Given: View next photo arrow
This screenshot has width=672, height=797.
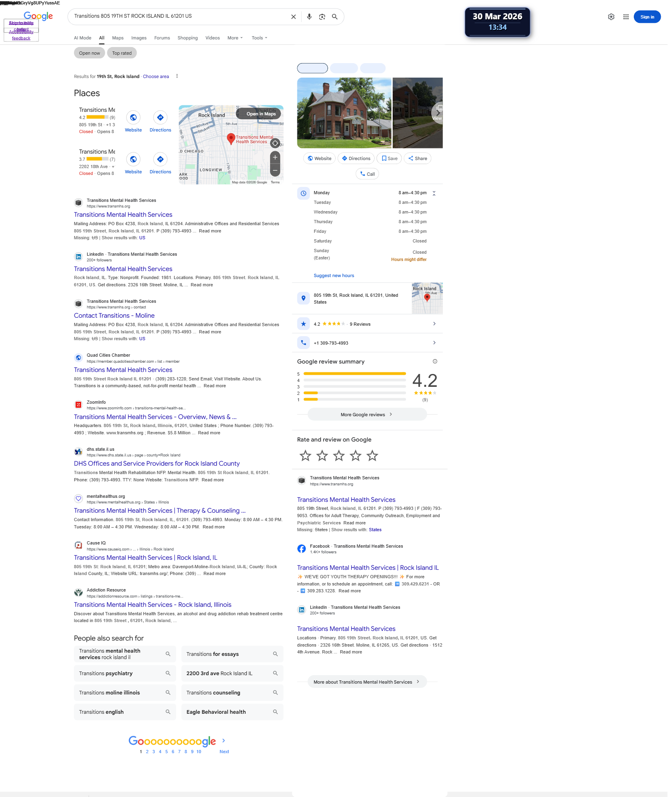Looking at the screenshot, I should pos(437,113).
